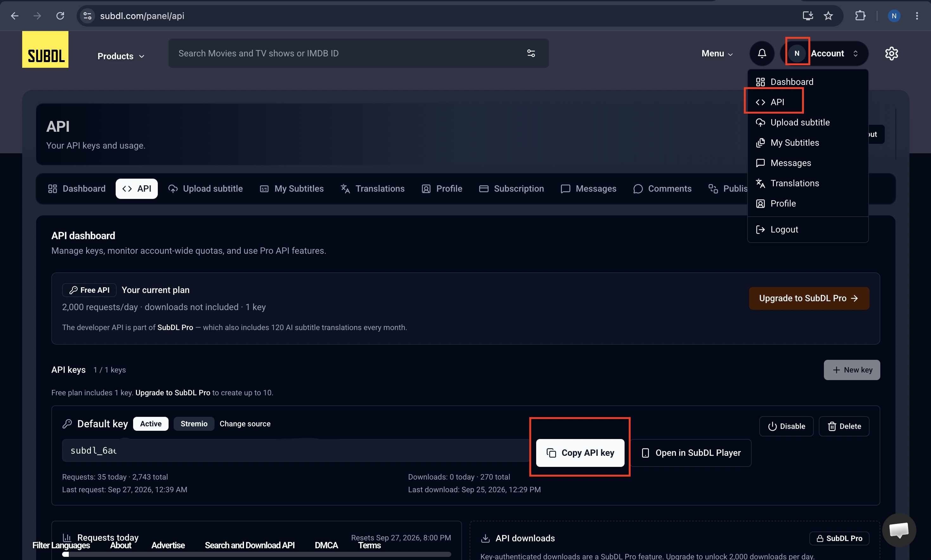Open My Subtitles from account menu
The image size is (931, 560).
(807, 143)
